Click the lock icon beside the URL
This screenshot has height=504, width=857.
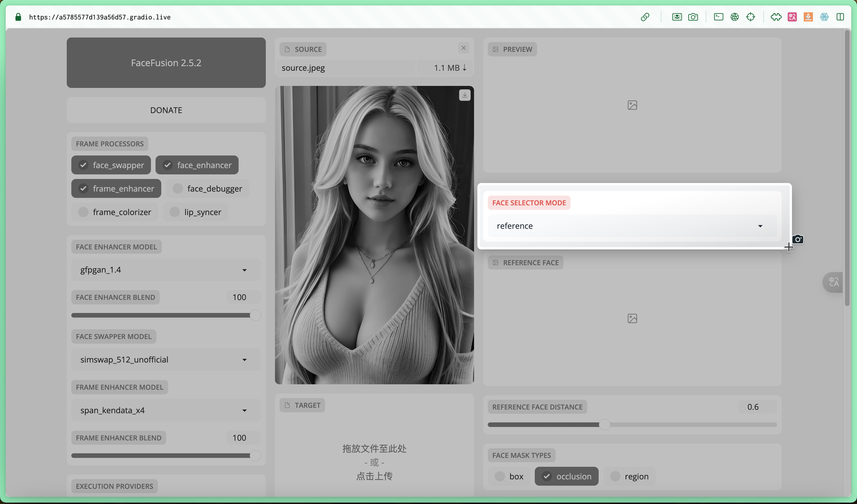coord(18,17)
